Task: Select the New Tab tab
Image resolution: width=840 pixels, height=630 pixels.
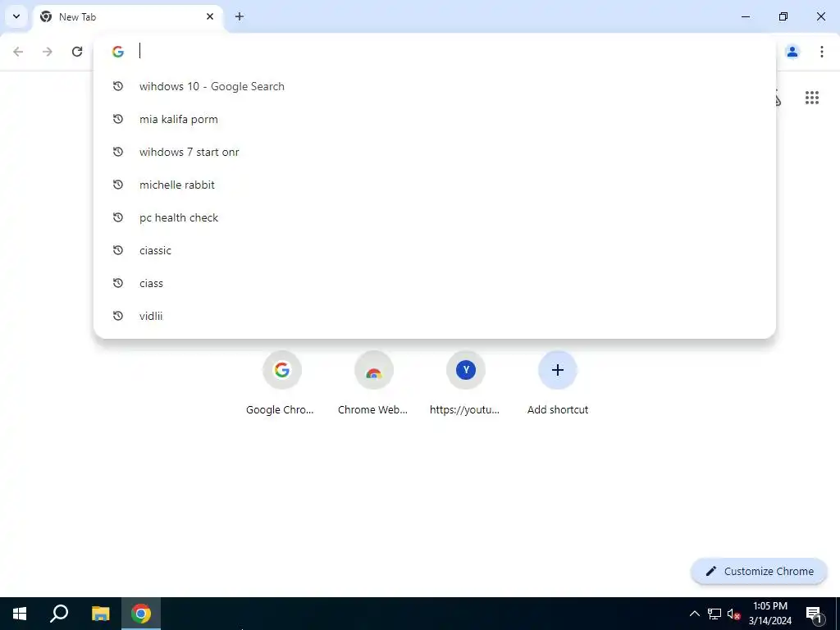Action: tap(129, 16)
